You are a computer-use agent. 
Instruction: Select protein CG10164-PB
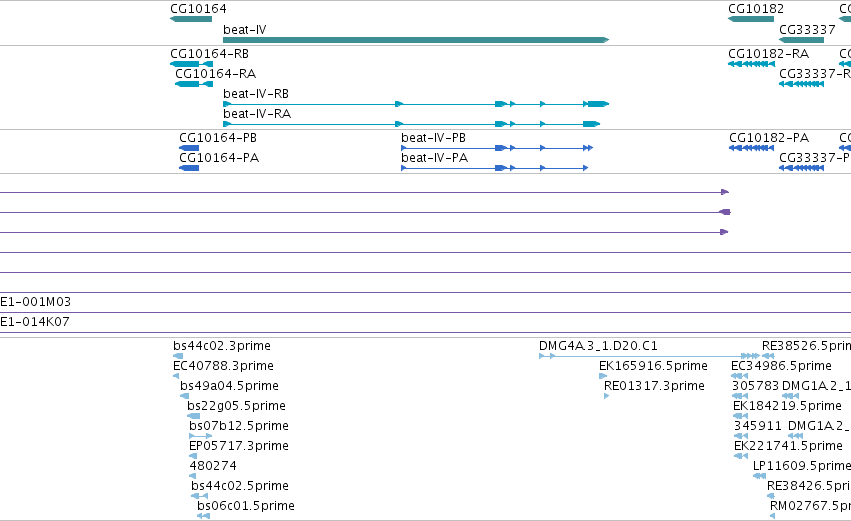(218, 138)
